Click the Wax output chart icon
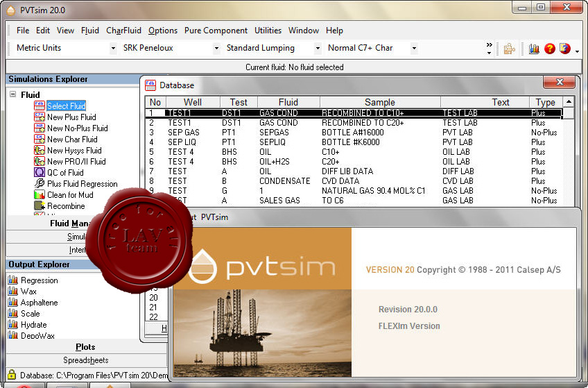588x388 pixels. [12, 292]
